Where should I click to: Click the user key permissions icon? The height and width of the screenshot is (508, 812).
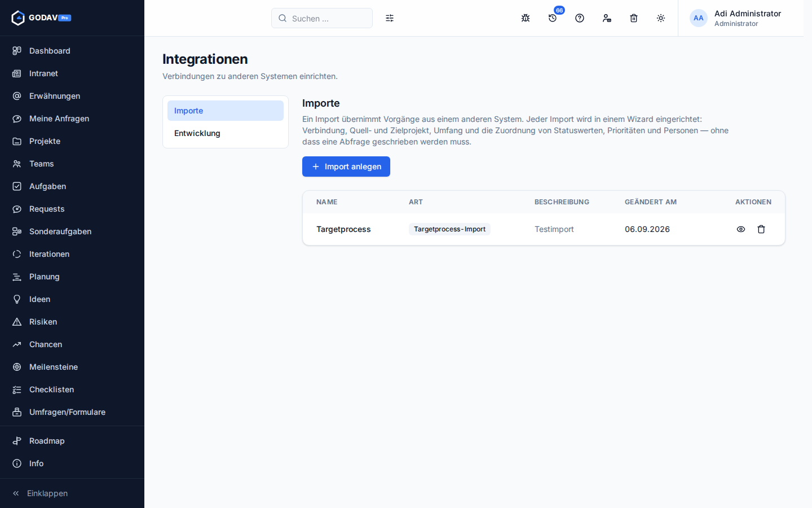click(x=607, y=18)
